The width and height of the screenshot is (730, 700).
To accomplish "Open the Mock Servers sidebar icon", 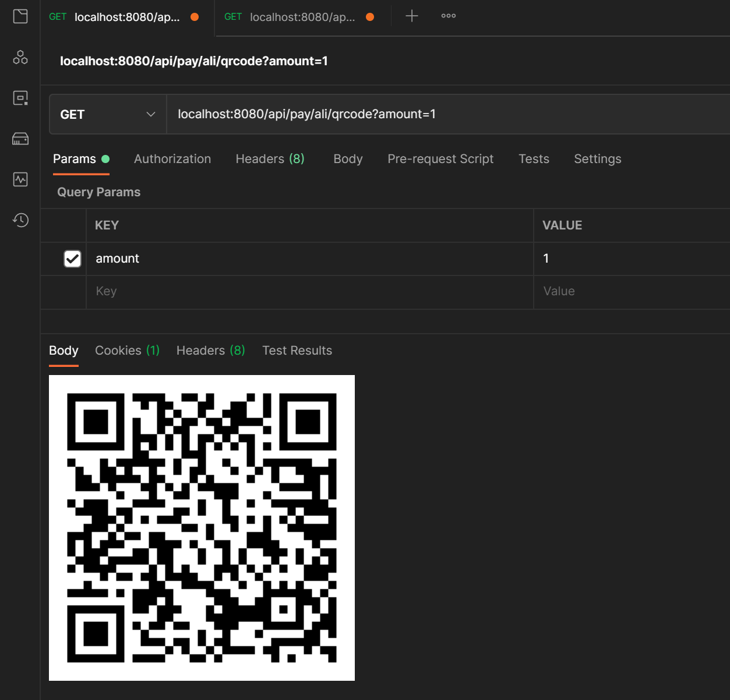I will click(x=20, y=139).
